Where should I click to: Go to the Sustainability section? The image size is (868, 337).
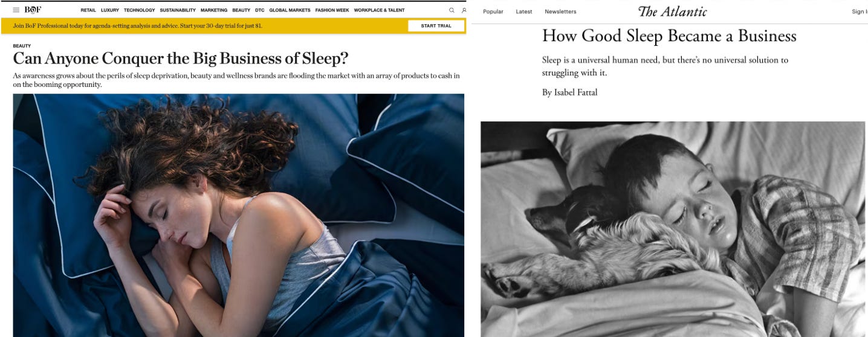coord(178,10)
